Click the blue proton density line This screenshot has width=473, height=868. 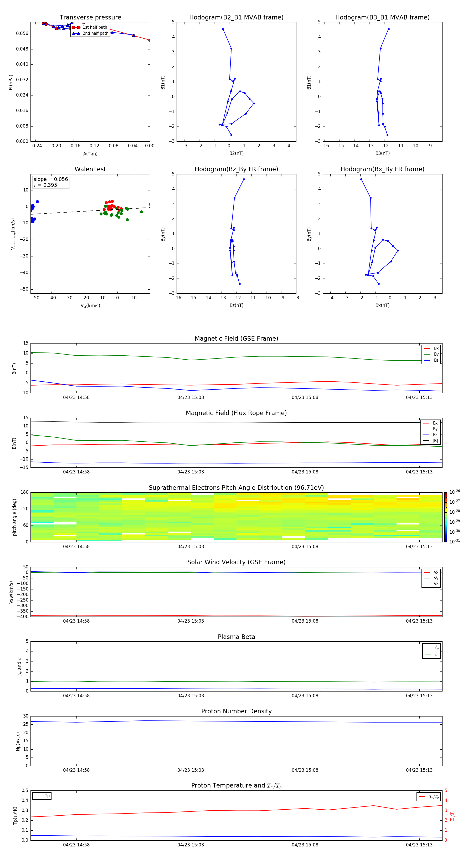click(x=236, y=721)
